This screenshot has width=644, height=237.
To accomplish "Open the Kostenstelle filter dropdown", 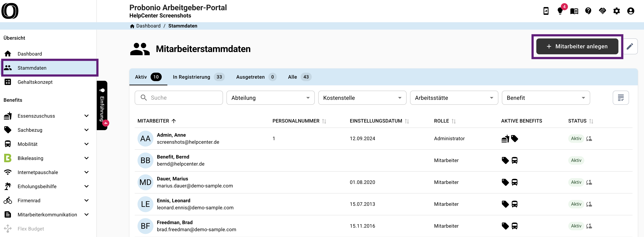I will click(362, 98).
